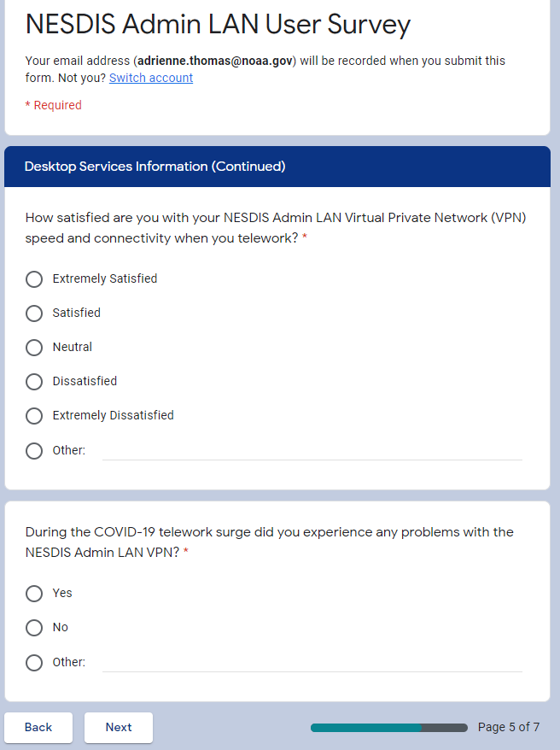Choose Satisfied for VPN speed
The width and height of the screenshot is (560, 750).
point(34,313)
